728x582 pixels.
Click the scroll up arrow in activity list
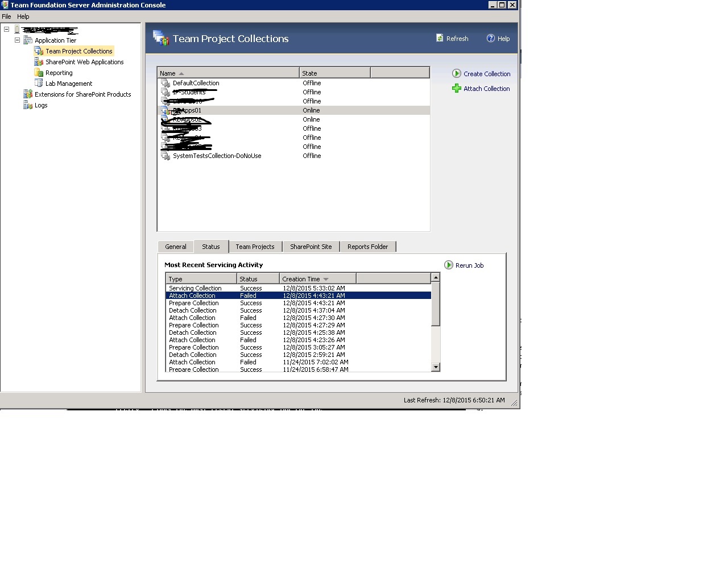pyautogui.click(x=436, y=277)
